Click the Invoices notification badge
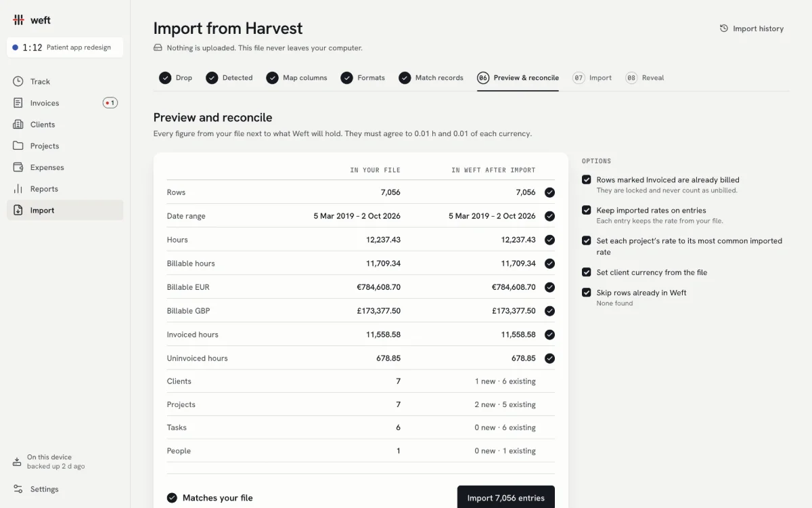The height and width of the screenshot is (508, 812). (x=110, y=103)
